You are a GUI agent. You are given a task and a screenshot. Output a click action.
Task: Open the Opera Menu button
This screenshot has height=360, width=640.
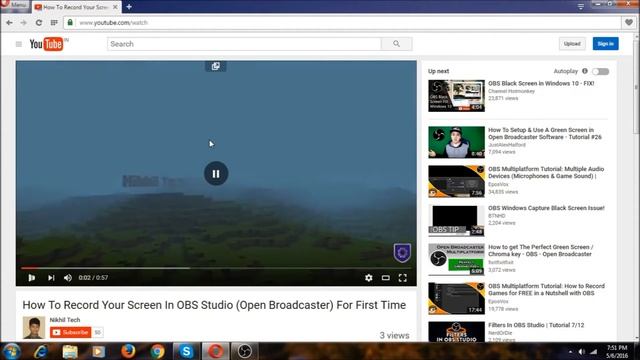(x=14, y=6)
